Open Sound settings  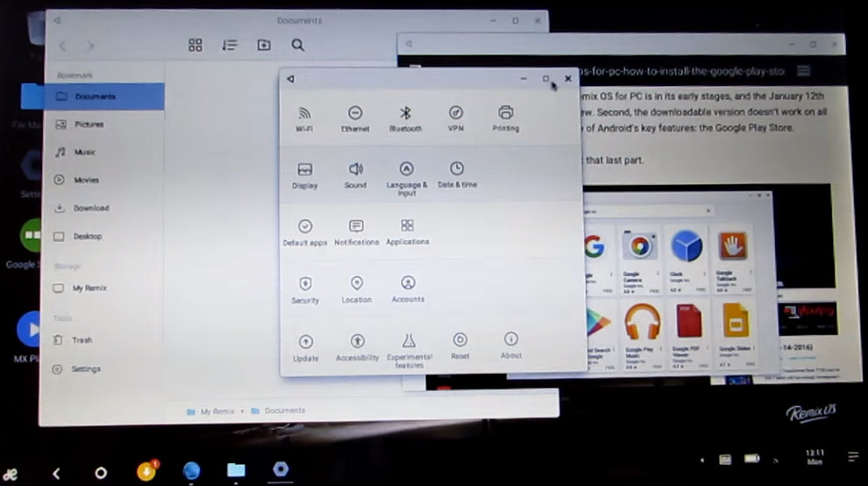355,175
